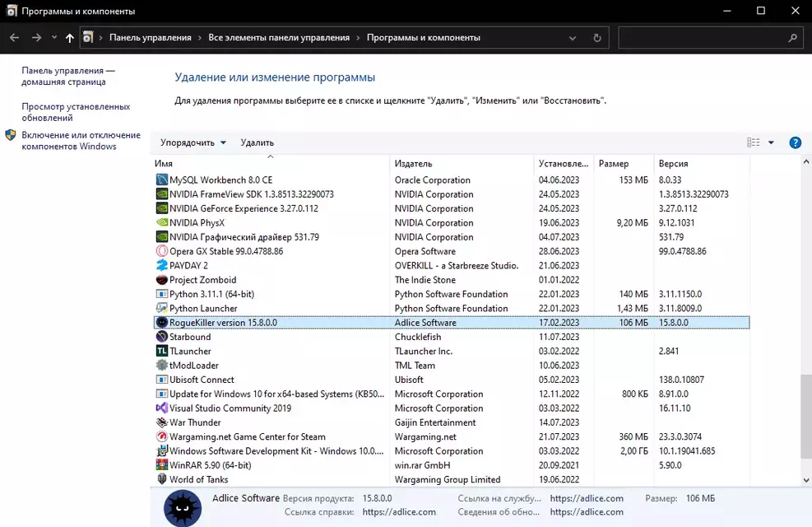This screenshot has width=812, height=527.
Task: Click Wargaming.net Game Center icon
Action: pos(161,437)
